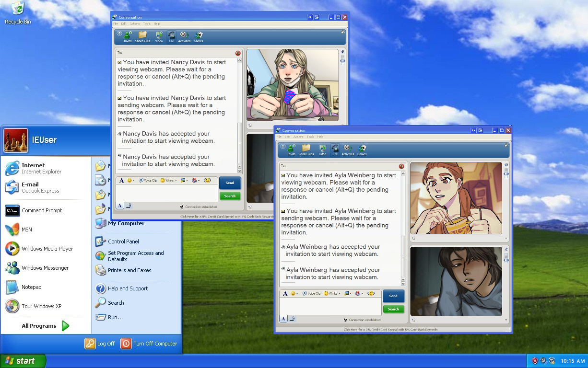Start a Call in the Nancy Davis conversation
588x368 pixels.
[x=171, y=37]
